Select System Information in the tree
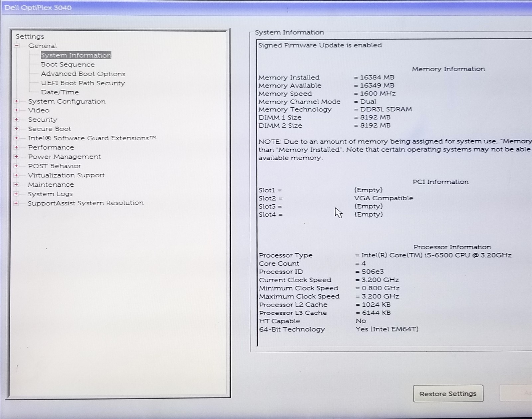The width and height of the screenshot is (532, 419). [76, 55]
